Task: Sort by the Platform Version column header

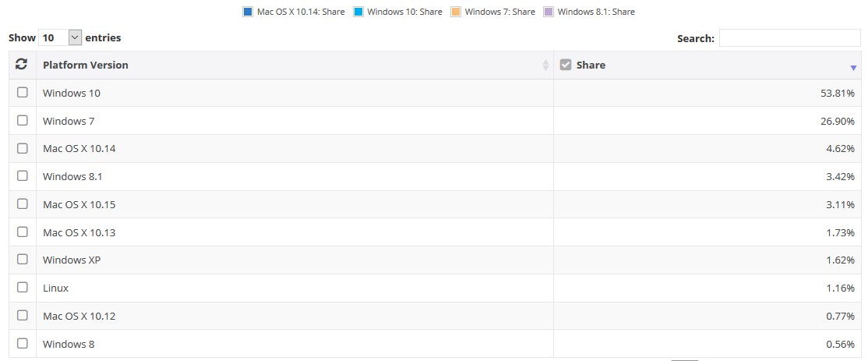Action: pos(86,65)
